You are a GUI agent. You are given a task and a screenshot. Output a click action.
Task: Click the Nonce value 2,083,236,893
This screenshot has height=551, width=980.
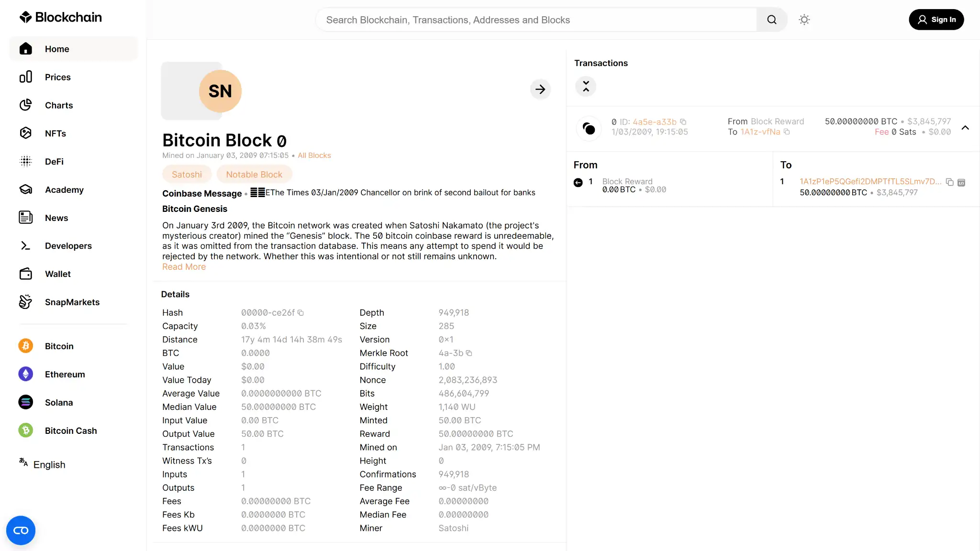(468, 380)
